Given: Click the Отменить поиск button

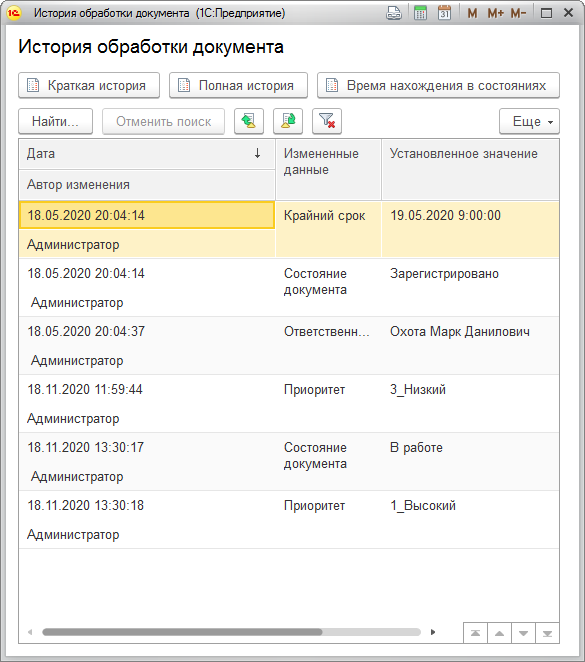Looking at the screenshot, I should coord(163,121).
